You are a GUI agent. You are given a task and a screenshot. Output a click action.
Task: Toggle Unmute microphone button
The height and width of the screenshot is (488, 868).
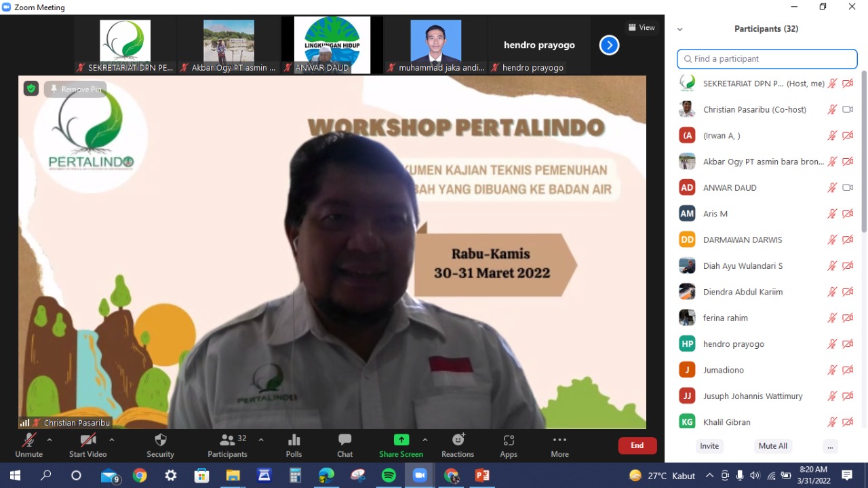coord(28,440)
